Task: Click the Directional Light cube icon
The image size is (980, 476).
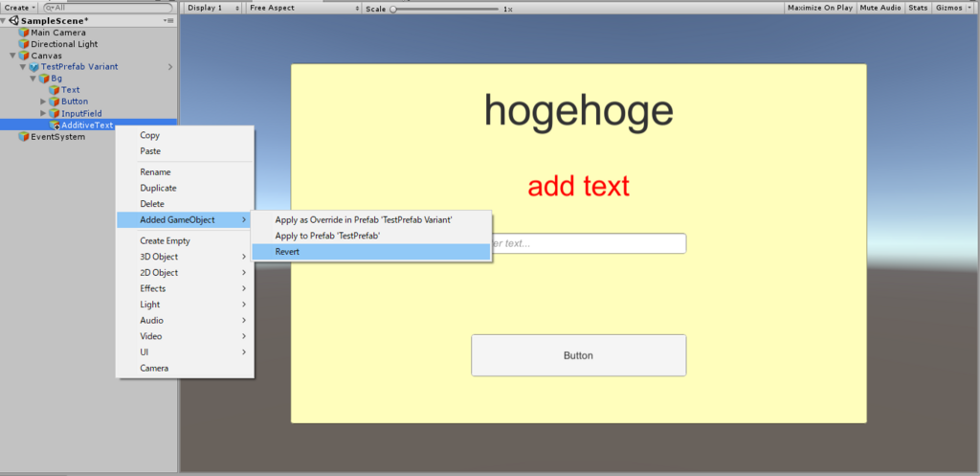Action: 24,44
